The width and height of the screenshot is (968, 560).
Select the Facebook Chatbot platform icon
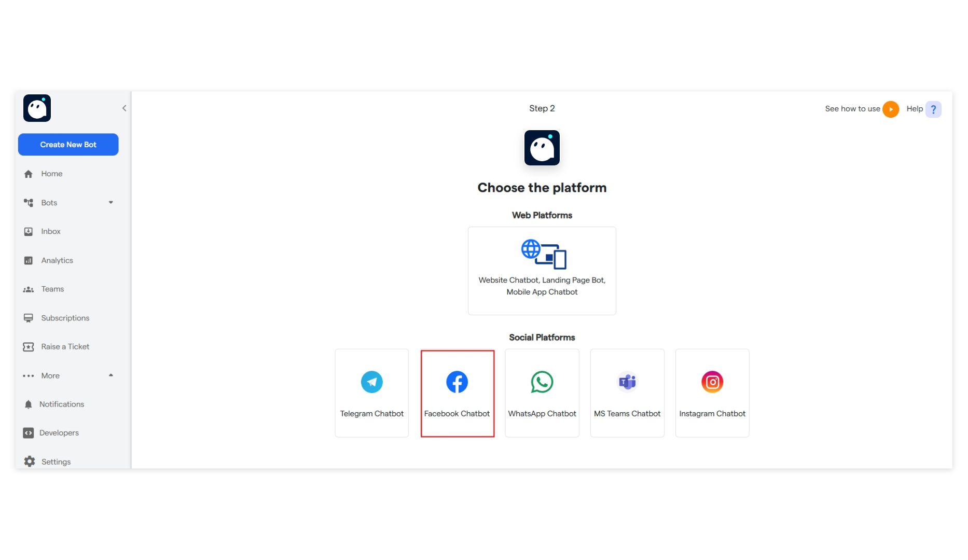coord(457,382)
